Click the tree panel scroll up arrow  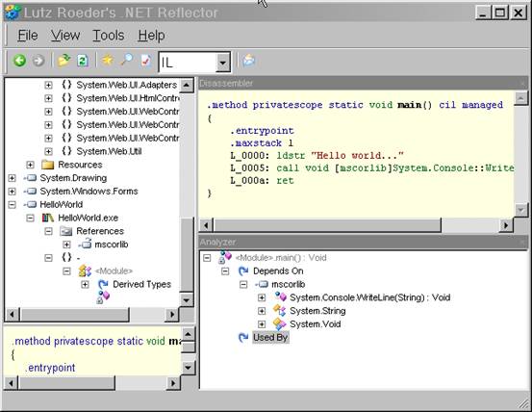(x=186, y=85)
